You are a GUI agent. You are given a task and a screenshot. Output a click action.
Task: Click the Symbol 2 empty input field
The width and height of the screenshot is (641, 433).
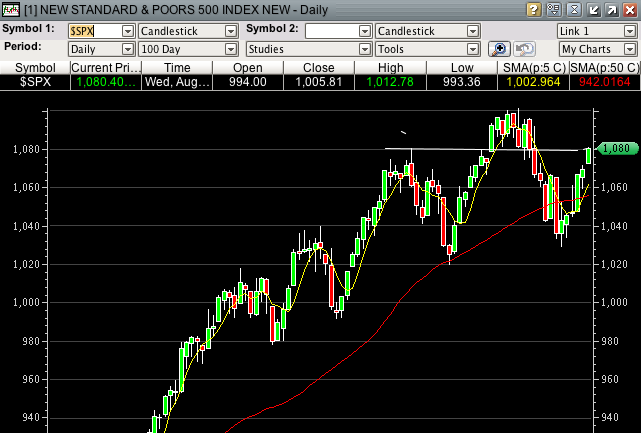(332, 31)
